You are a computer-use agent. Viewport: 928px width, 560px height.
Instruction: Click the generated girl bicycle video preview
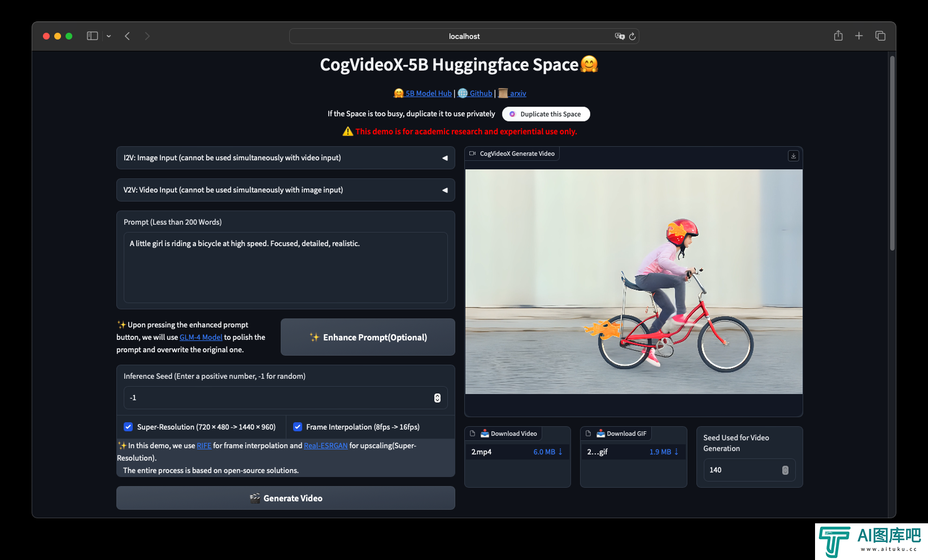(634, 282)
